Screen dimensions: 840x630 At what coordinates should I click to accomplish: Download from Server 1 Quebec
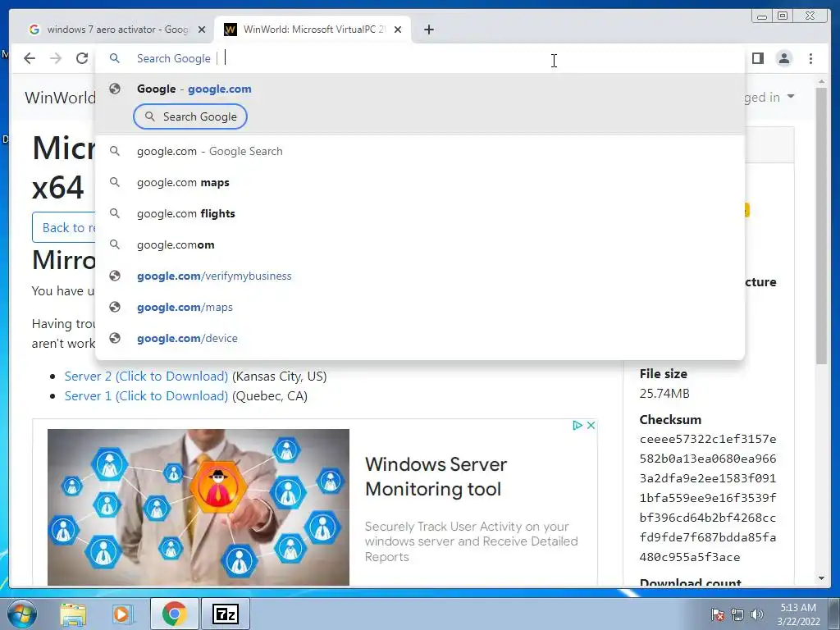coord(146,396)
